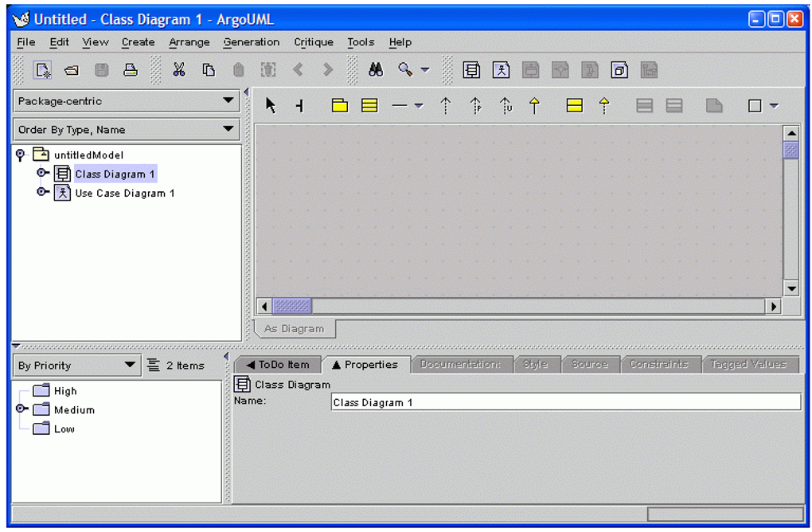The height and width of the screenshot is (532, 812).
Task: Select the Rectangle shape tool
Action: (x=755, y=106)
